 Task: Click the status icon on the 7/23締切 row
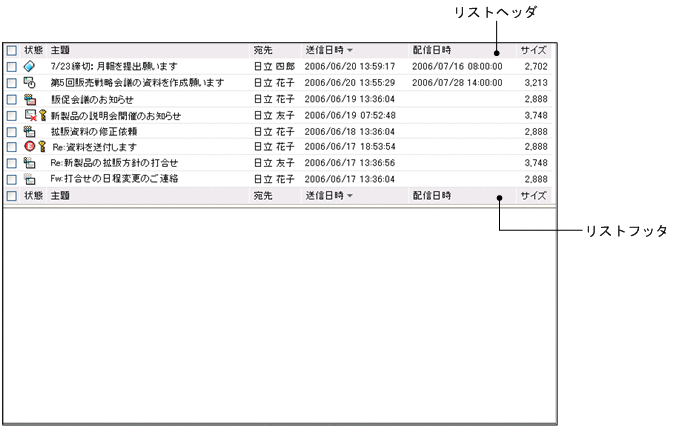point(30,67)
